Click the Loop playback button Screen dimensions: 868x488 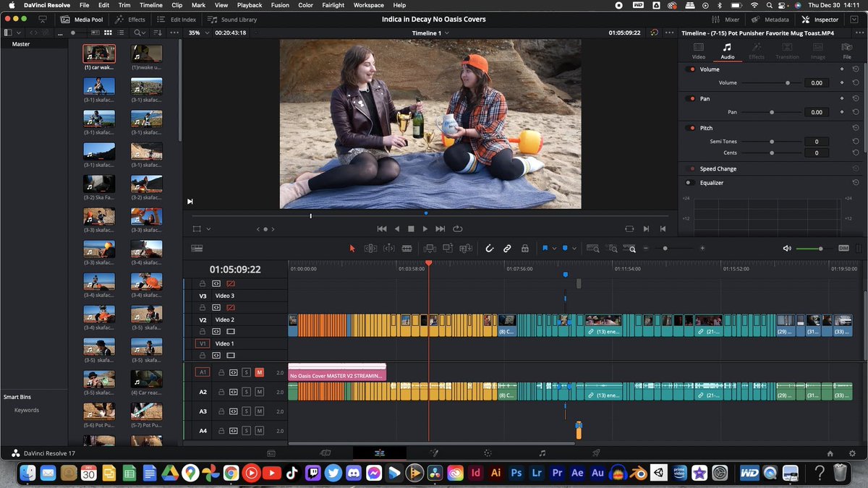[457, 228]
